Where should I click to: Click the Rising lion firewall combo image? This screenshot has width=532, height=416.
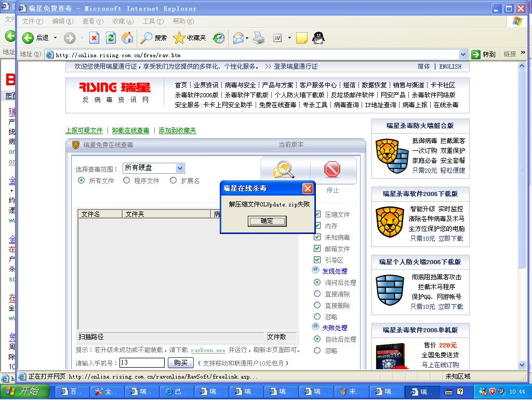click(392, 156)
